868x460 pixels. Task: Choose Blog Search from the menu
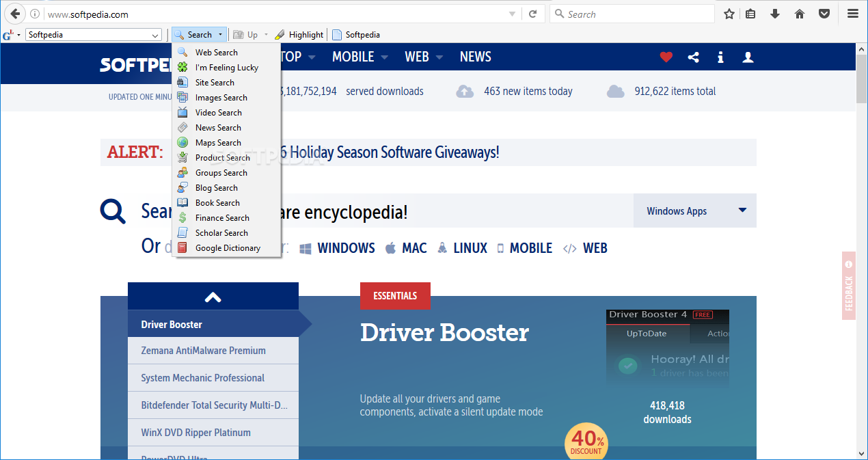click(226, 188)
